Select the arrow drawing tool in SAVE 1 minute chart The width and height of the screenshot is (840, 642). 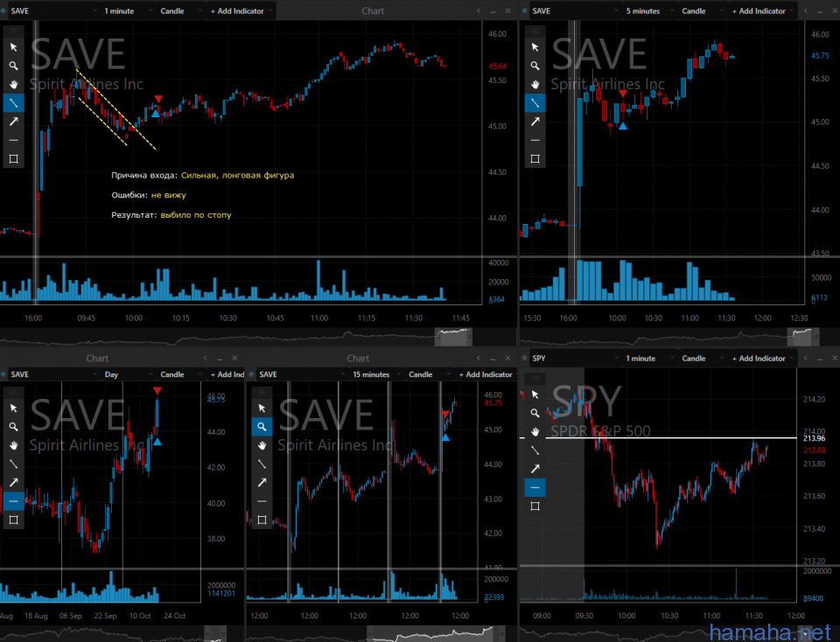pyautogui.click(x=13, y=122)
